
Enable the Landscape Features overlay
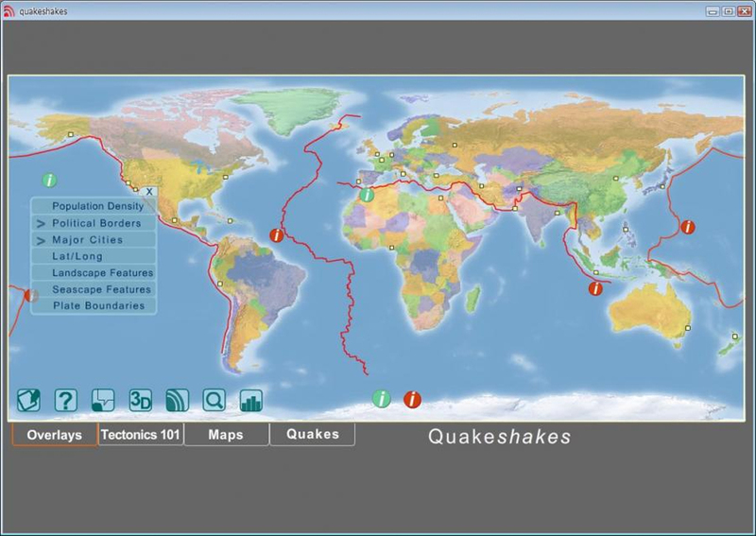[94, 272]
